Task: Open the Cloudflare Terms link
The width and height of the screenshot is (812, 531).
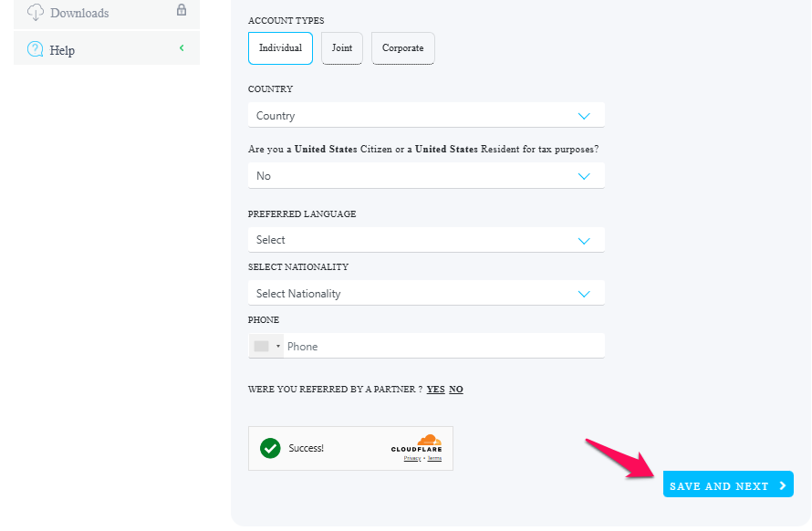Action: [434, 458]
